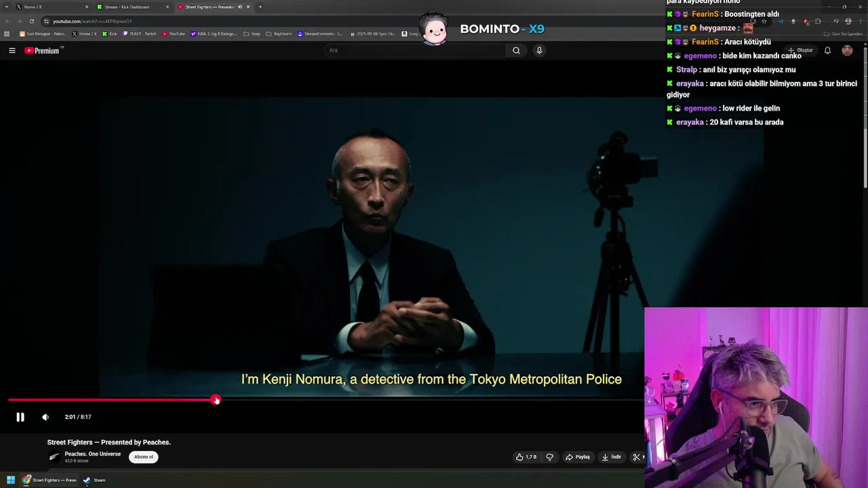
Task: Click chat username Stralp
Action: click(x=686, y=70)
